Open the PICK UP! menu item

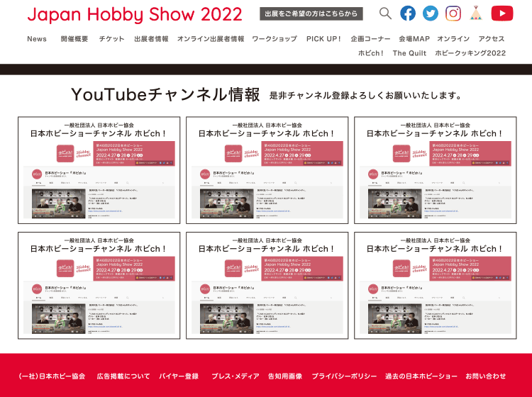(x=323, y=39)
